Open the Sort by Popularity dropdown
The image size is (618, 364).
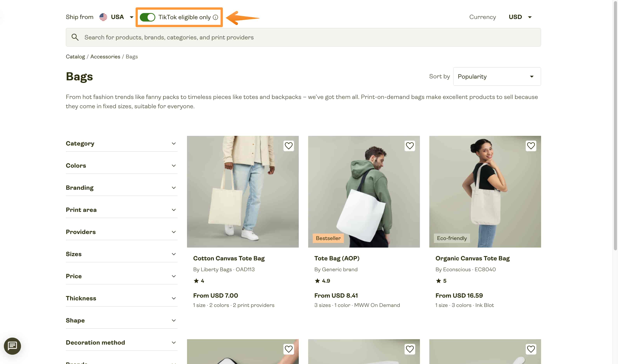tap(497, 76)
